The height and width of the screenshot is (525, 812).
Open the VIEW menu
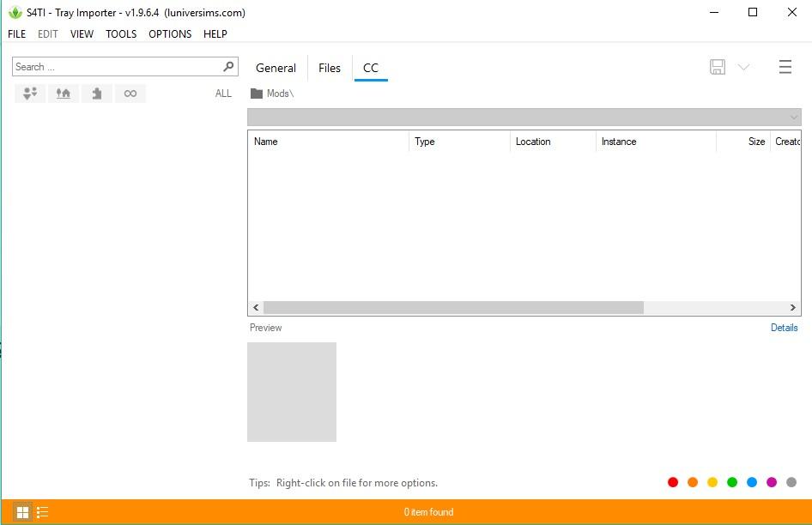[x=82, y=34]
